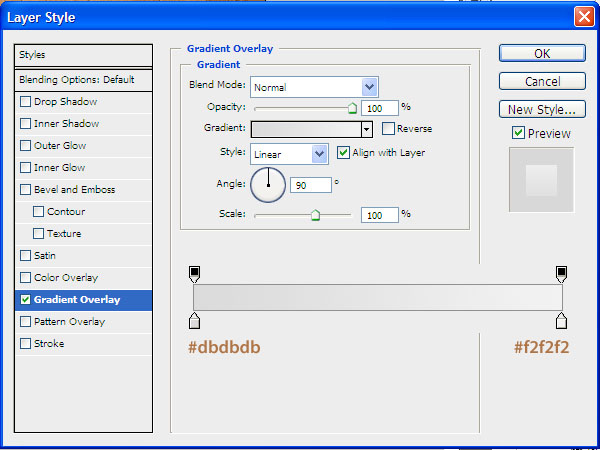Click the left black opacity stop
Viewport: 600px width, 450px height.
(194, 273)
